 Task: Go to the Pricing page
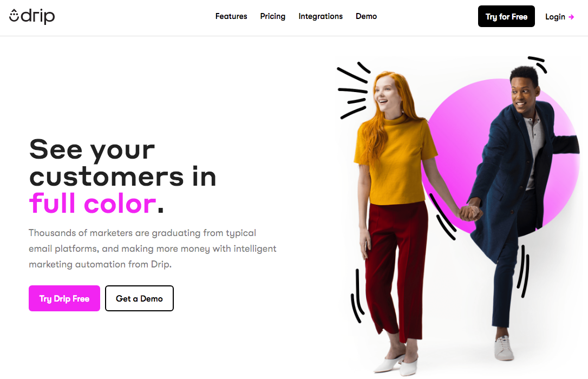pos(273,16)
